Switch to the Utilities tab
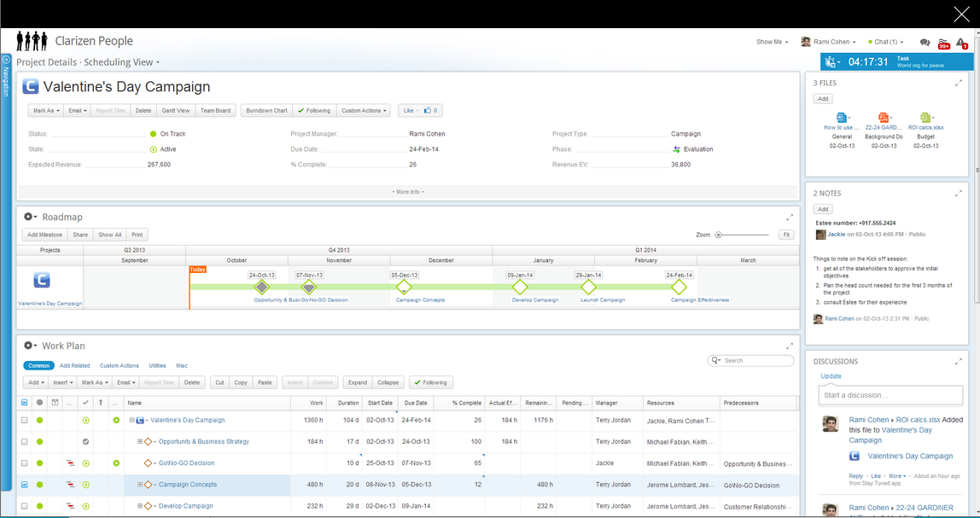This screenshot has height=518, width=980. [x=157, y=365]
